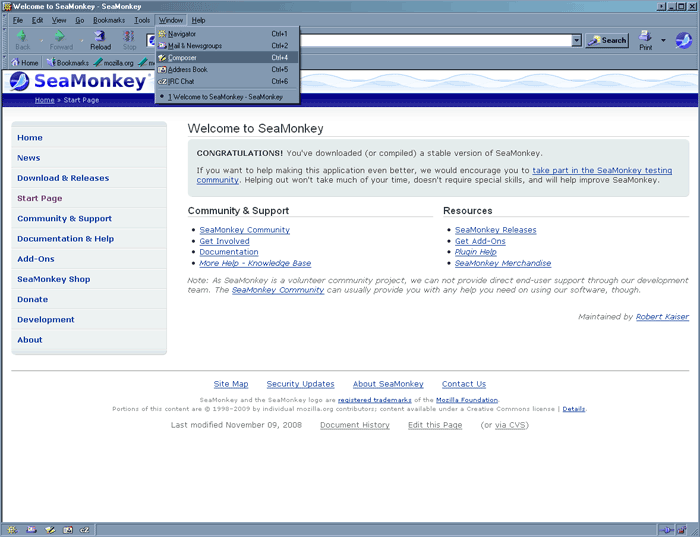This screenshot has height=537, width=700.
Task: Choose Address Book from Window menu
Action: point(187,70)
